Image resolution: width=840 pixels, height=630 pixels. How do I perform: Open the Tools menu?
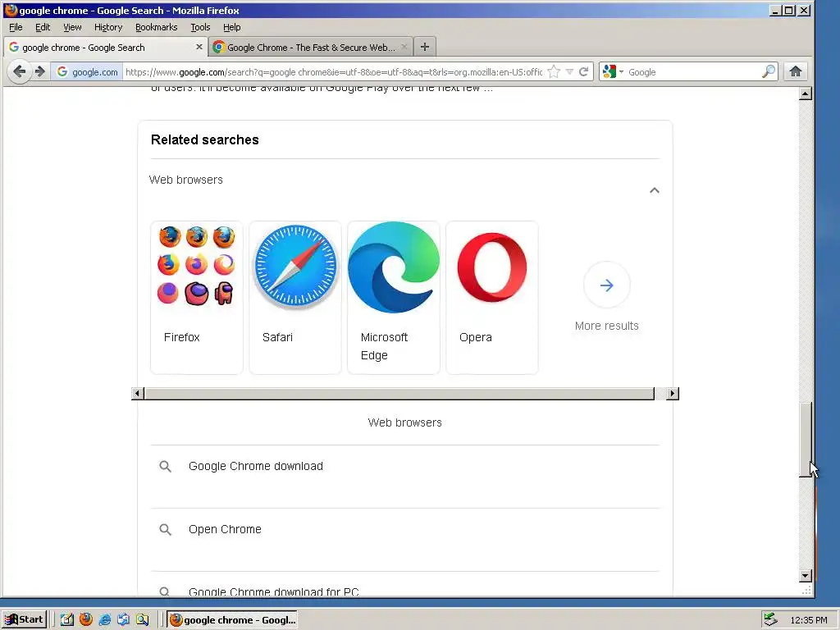[x=200, y=27]
